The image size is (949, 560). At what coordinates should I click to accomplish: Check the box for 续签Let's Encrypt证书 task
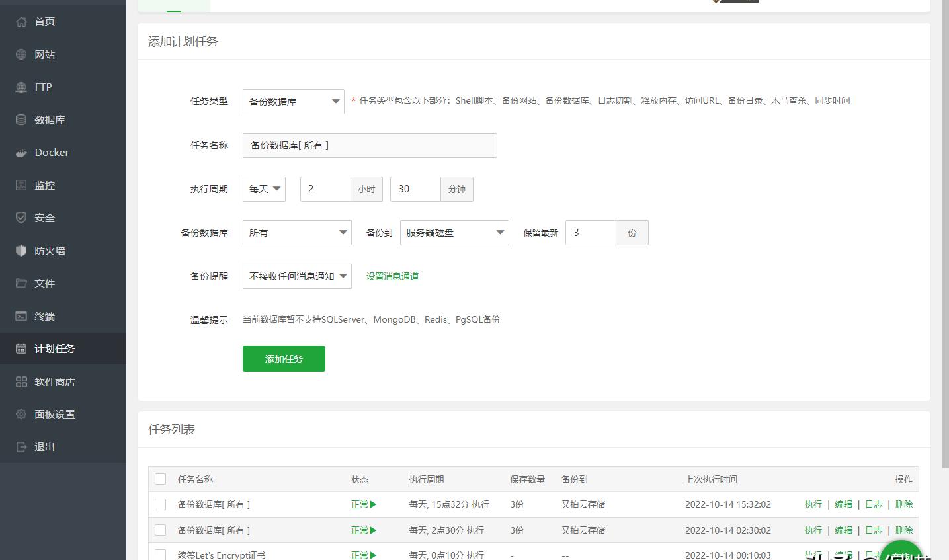pos(160,555)
